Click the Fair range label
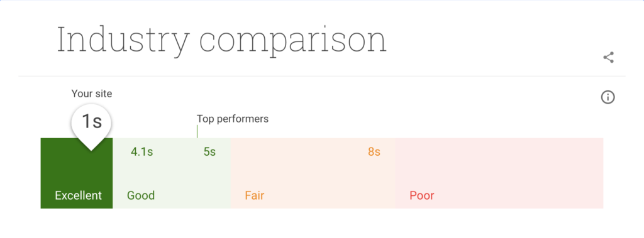Screen dimensions: 644x238 tap(254, 195)
